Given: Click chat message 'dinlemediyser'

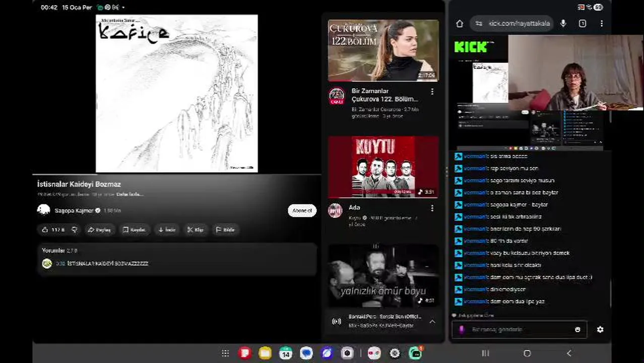Looking at the screenshot, I should 507,289.
